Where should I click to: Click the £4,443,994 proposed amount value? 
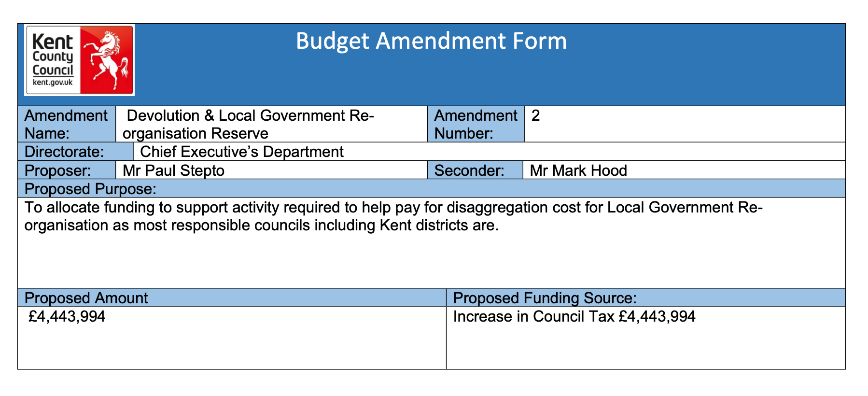click(67, 317)
